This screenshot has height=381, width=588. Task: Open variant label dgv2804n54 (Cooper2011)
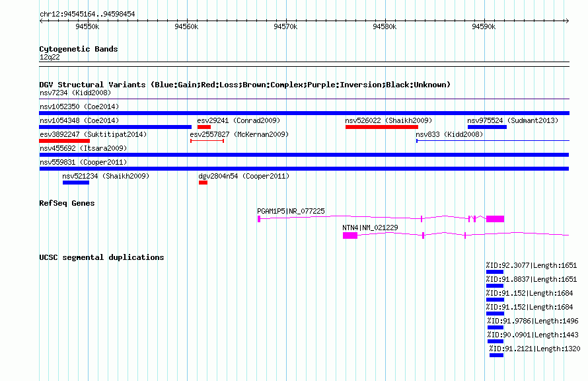click(244, 176)
